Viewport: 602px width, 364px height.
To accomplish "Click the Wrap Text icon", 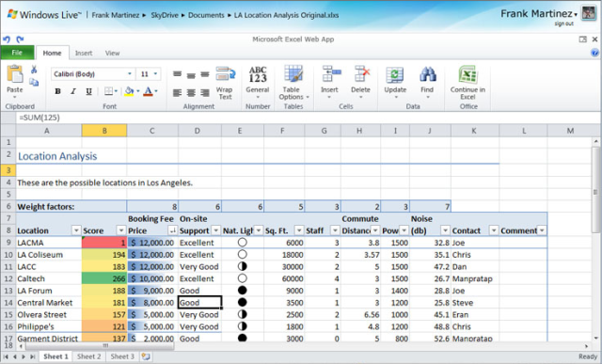I will coord(226,73).
